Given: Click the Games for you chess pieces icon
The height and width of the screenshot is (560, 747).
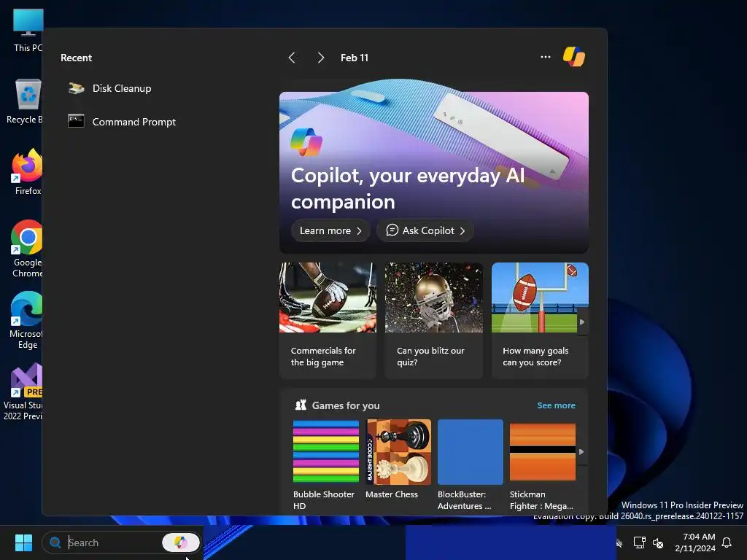Looking at the screenshot, I should 301,405.
